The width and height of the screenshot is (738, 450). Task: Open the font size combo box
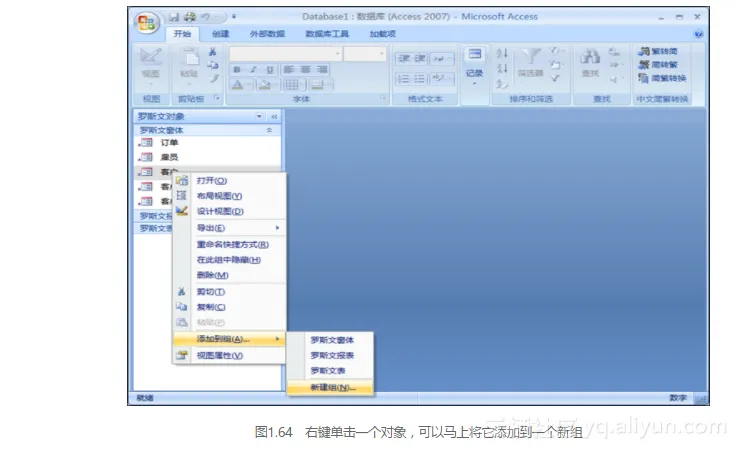(365, 54)
